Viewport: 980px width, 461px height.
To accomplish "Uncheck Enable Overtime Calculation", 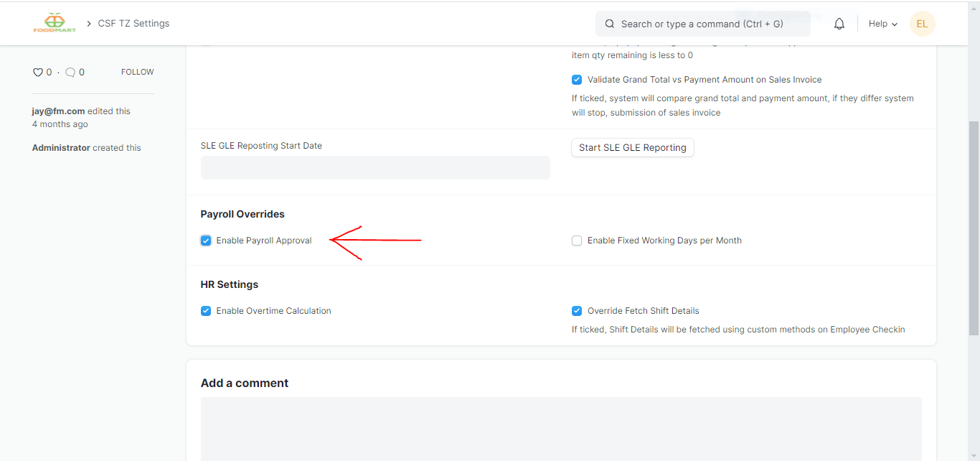I will click(206, 311).
